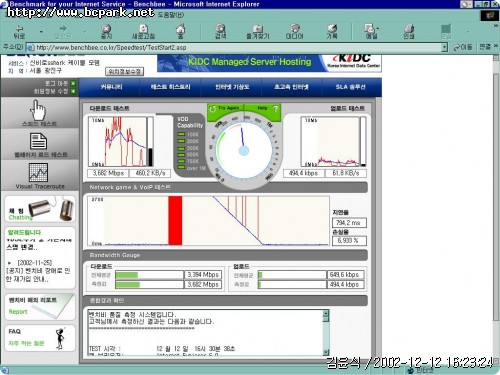This screenshot has width=500, height=375.
Task: Click the Internet zone icon in status bar
Action: tap(411, 370)
